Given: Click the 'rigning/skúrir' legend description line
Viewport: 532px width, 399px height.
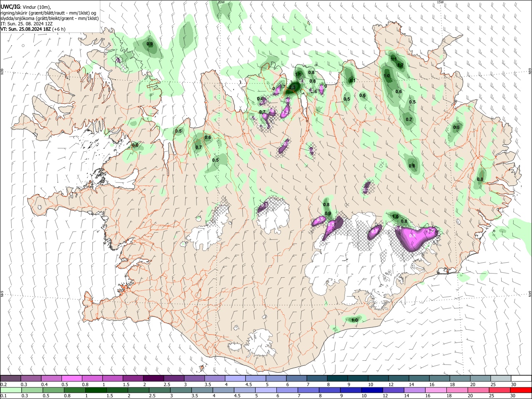Looking at the screenshot, I should click(48, 12).
